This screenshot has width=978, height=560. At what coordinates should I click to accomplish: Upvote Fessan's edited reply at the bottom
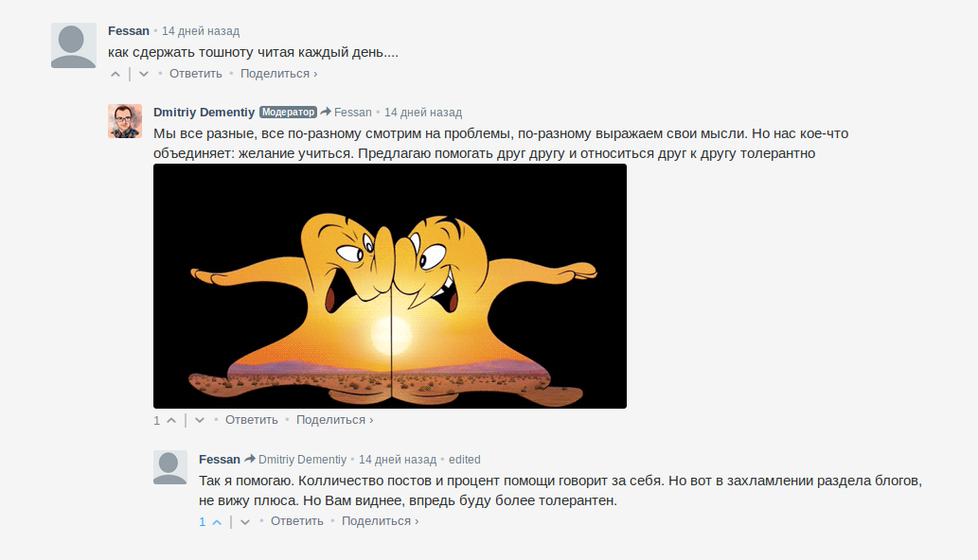click(217, 522)
